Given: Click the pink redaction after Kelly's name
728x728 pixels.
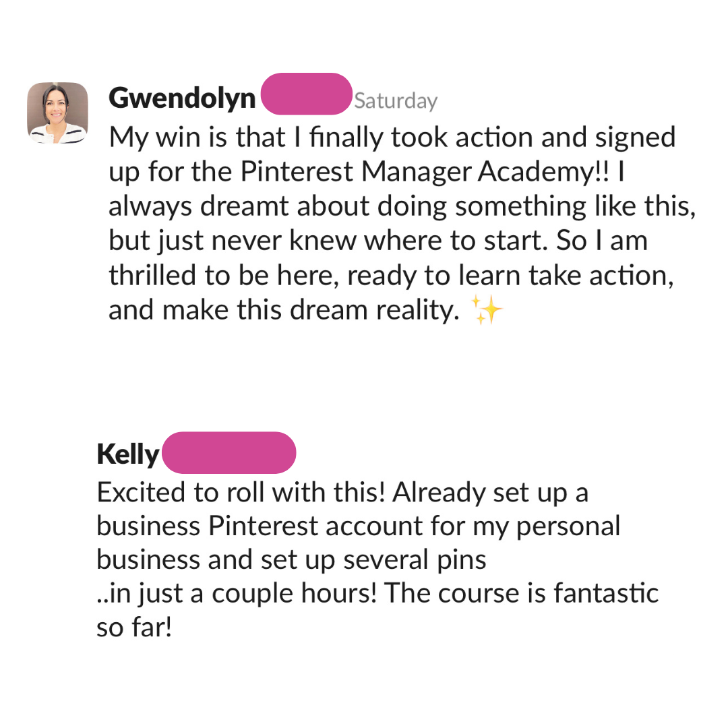Looking at the screenshot, I should [229, 453].
